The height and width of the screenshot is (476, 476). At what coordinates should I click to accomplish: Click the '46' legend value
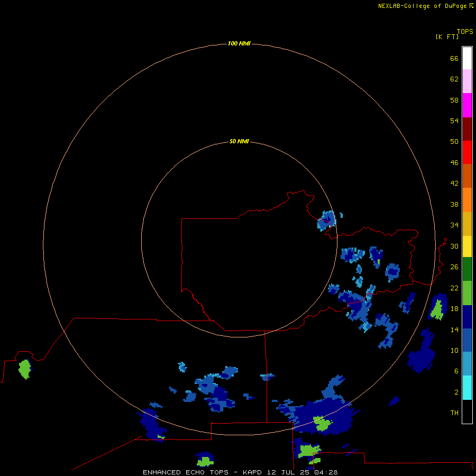pyautogui.click(x=454, y=163)
